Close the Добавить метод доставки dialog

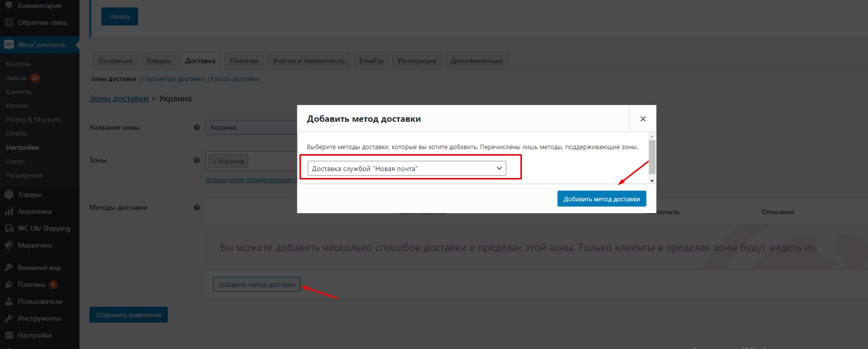point(643,119)
